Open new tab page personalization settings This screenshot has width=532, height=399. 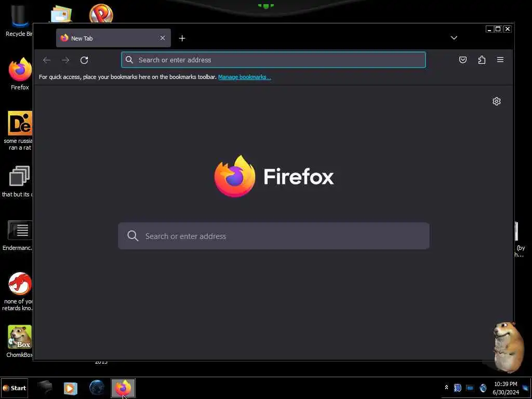coord(496,101)
